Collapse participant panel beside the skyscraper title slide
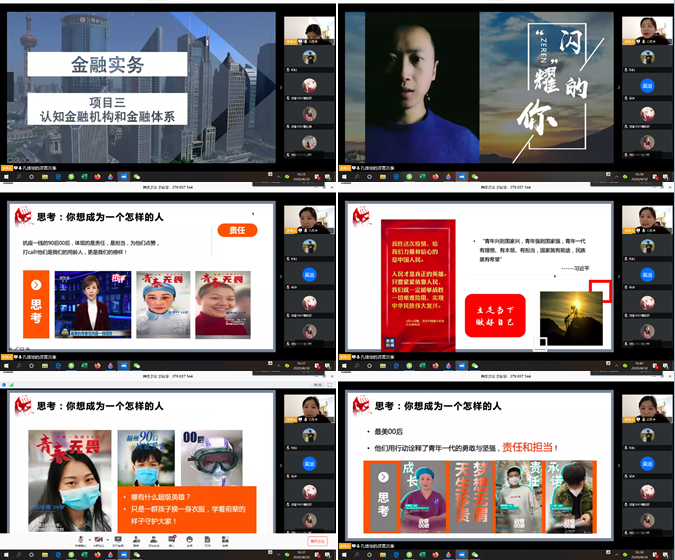Viewport: 675px width, 560px height. coord(281,87)
